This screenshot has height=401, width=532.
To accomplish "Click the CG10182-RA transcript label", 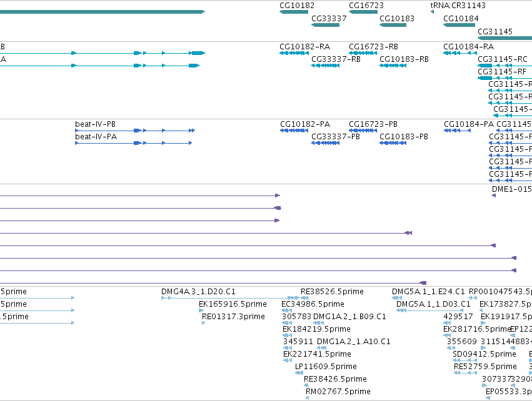I will pyautogui.click(x=304, y=47).
